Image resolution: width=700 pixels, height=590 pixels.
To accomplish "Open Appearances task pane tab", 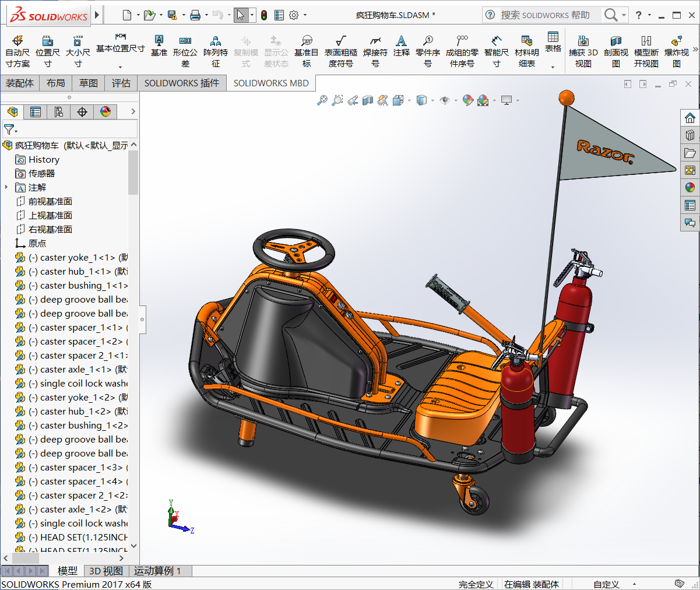I will pos(690,188).
